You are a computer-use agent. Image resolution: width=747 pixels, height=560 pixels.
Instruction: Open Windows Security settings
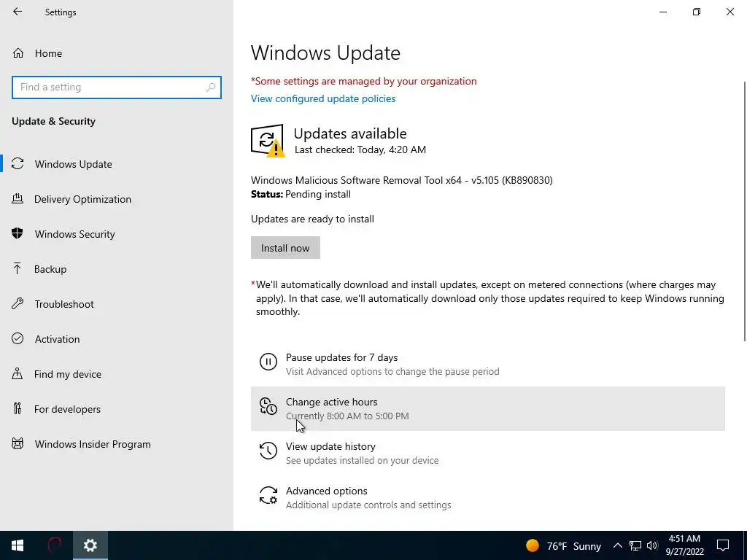(117, 234)
